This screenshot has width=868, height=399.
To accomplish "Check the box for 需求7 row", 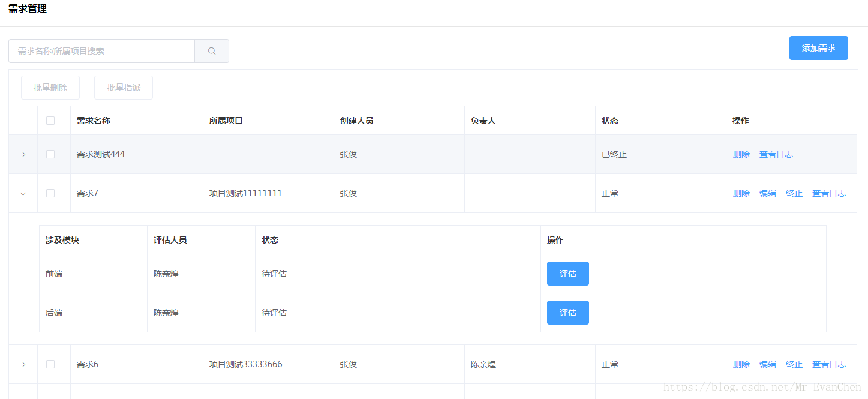I will tap(50, 193).
